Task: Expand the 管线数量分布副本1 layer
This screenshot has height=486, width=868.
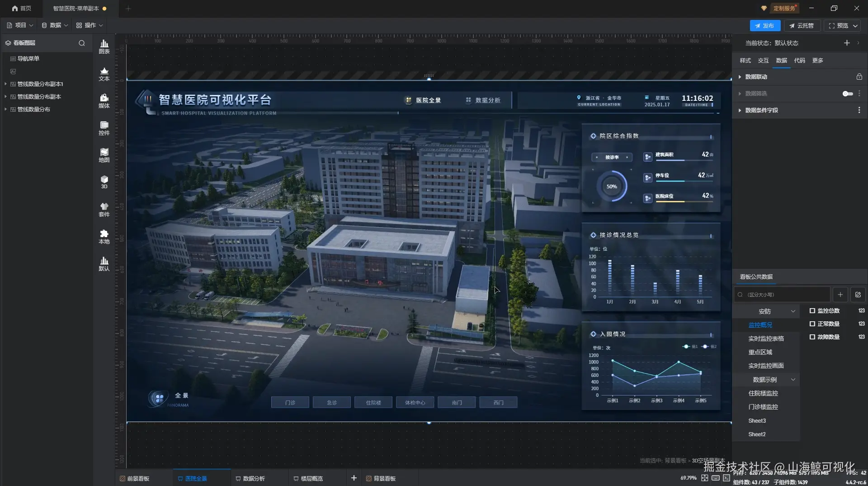Action: [5, 84]
